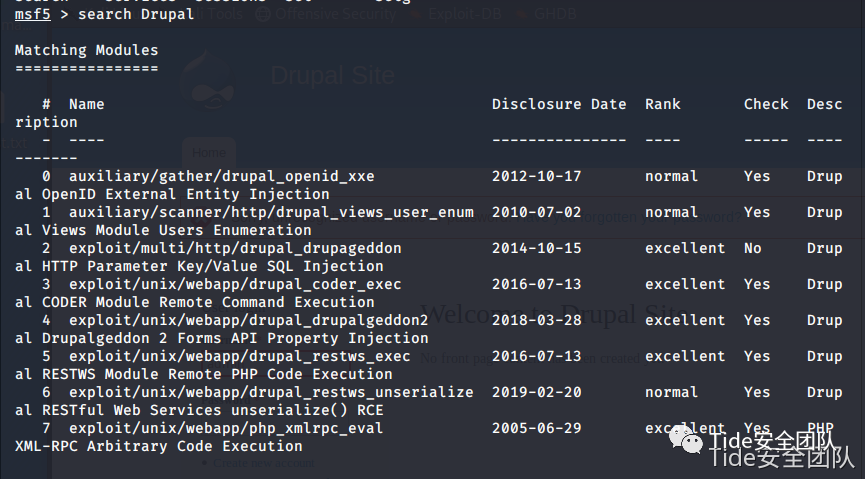Click description 'RESTful Web Services unserialize() RCE'

pyautogui.click(x=212, y=409)
